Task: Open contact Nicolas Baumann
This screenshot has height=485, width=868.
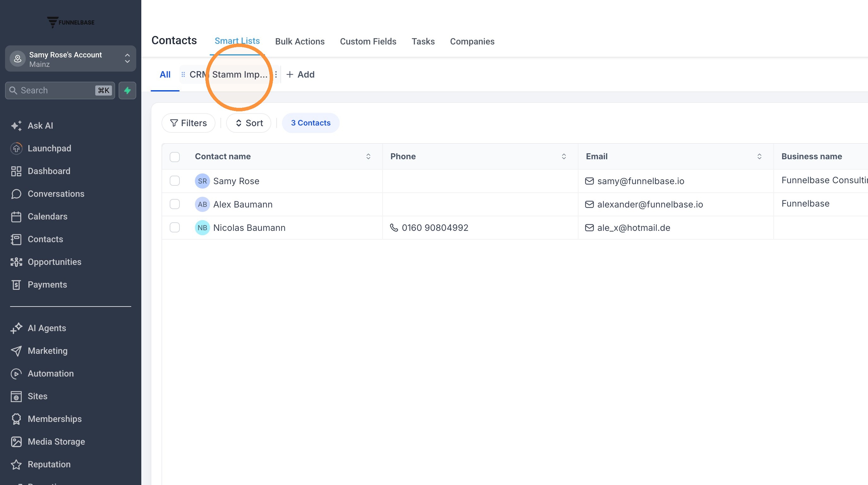Action: click(249, 228)
